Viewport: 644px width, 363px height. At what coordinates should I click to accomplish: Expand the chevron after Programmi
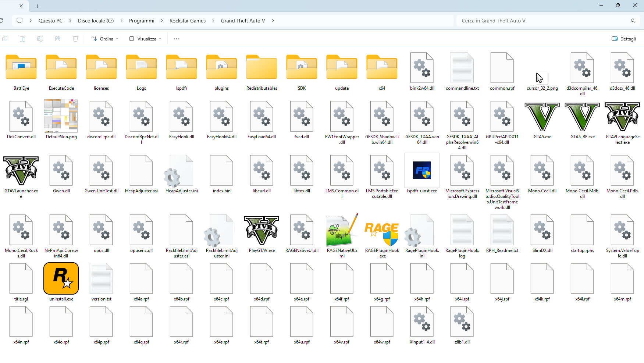point(162,21)
